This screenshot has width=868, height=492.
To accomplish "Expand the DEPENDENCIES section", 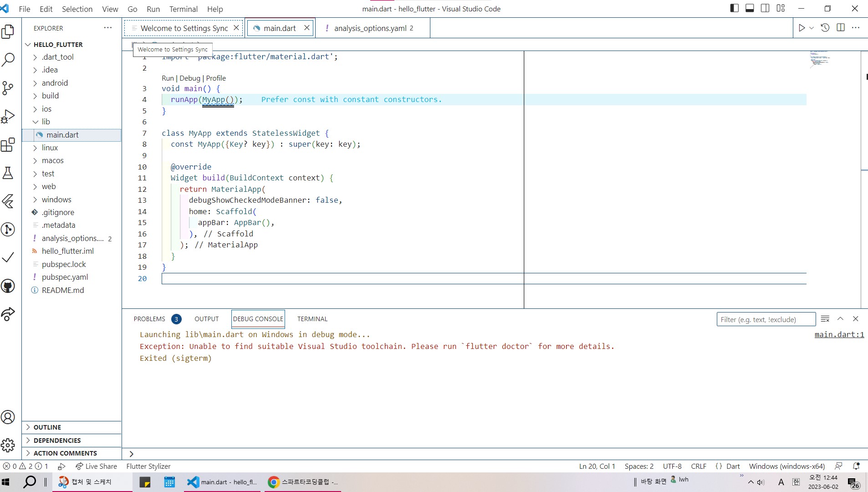I will pyautogui.click(x=71, y=441).
